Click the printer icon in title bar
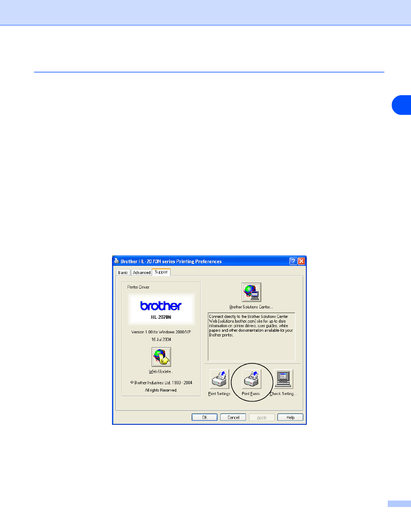Image resolution: width=411 pixels, height=532 pixels. [x=116, y=261]
